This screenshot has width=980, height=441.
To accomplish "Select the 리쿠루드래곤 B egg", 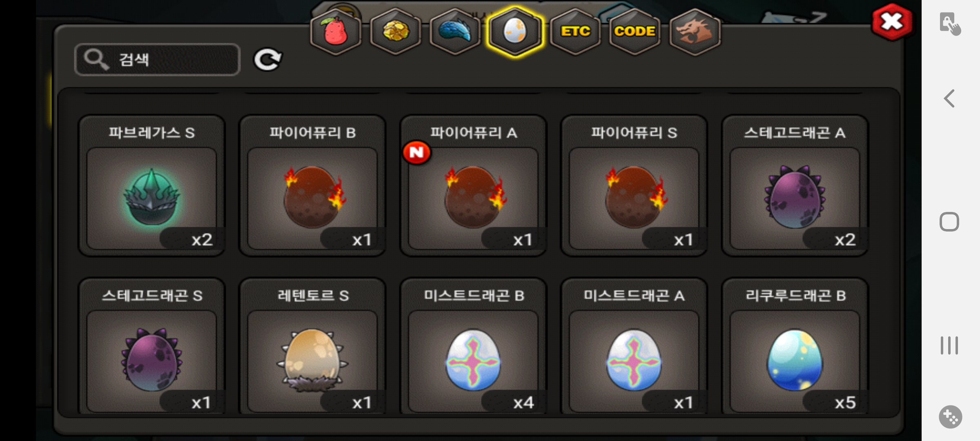I will (795, 346).
